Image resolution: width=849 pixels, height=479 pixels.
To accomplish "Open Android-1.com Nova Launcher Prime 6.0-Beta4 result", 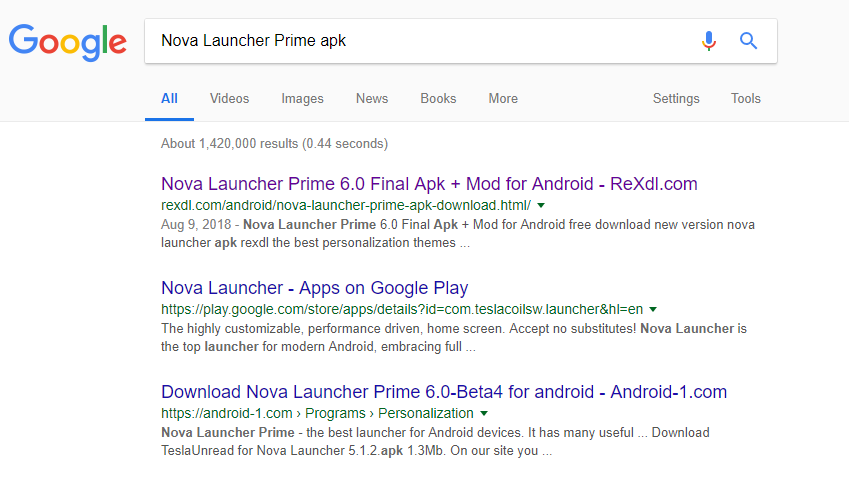I will pyautogui.click(x=444, y=392).
